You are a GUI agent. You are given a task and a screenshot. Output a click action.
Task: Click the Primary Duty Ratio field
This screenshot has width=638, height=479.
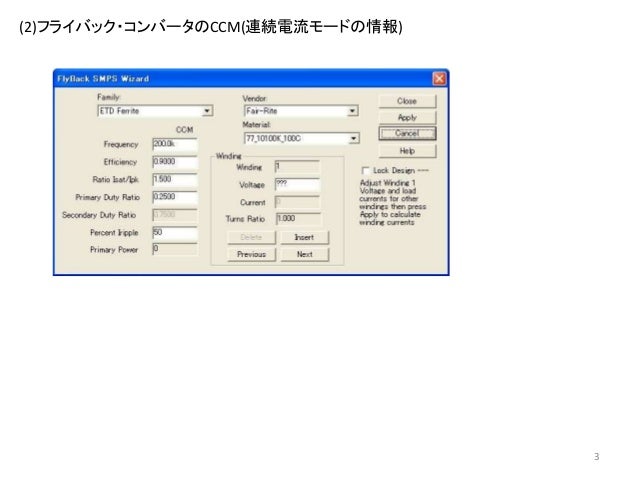175,197
